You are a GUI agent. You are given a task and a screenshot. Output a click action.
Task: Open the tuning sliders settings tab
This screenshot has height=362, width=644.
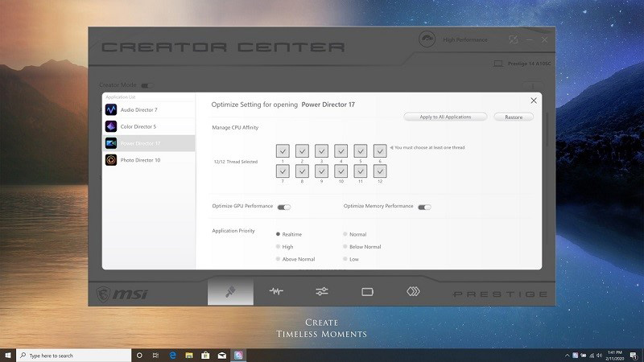321,291
